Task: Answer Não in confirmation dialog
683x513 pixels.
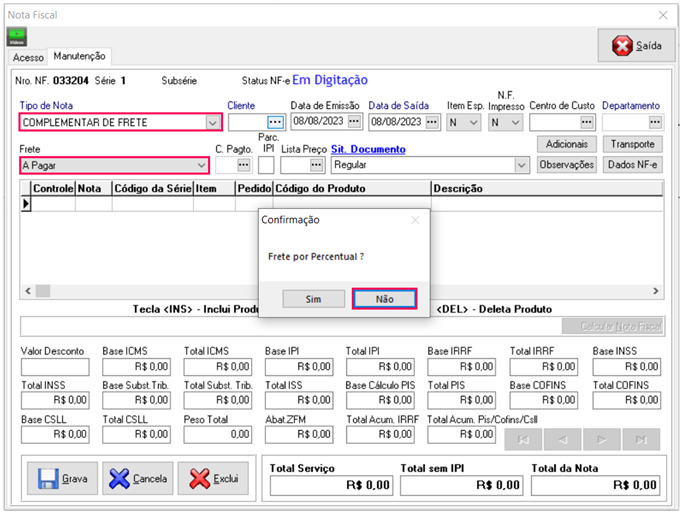Action: pos(384,299)
